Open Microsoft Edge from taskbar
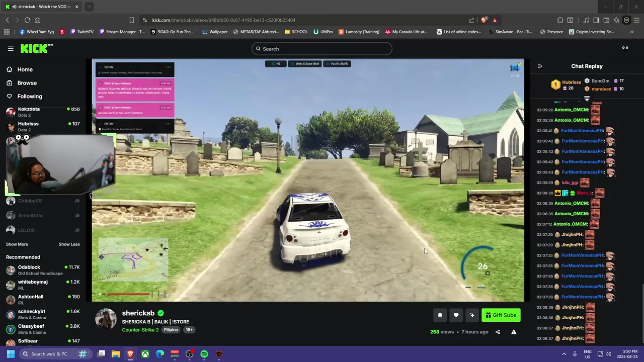Viewport: 644px width, 362px height. click(160, 354)
